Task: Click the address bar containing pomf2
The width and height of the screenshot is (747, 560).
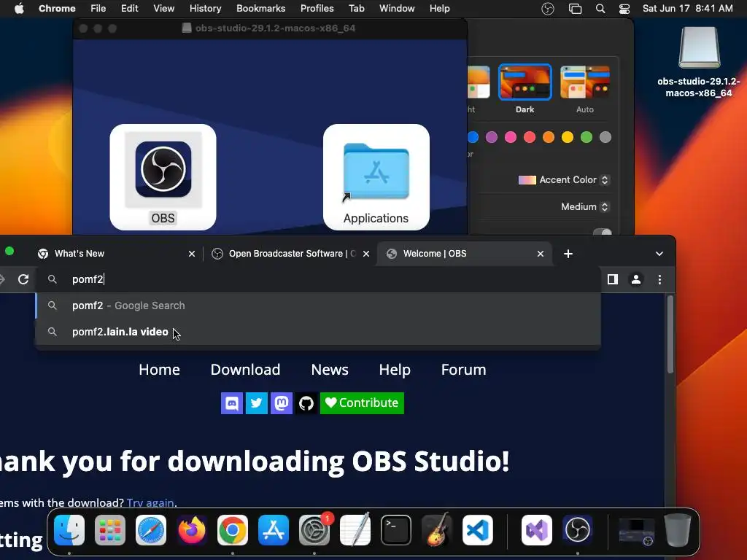Action: (318, 279)
